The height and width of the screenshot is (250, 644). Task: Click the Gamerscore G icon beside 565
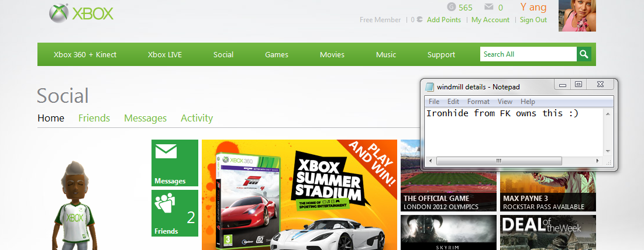[451, 7]
